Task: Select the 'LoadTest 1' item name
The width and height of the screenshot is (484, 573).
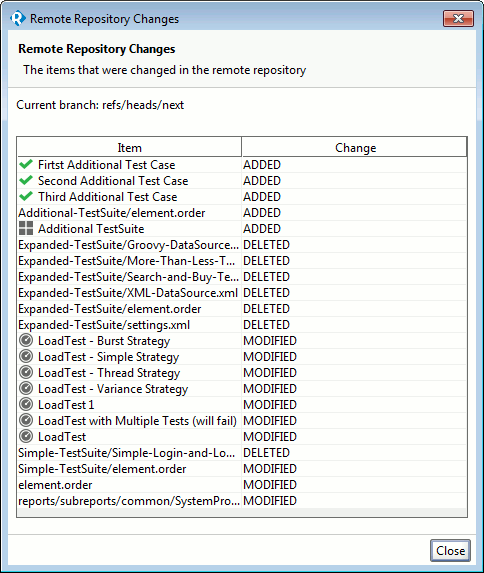Action: (66, 405)
